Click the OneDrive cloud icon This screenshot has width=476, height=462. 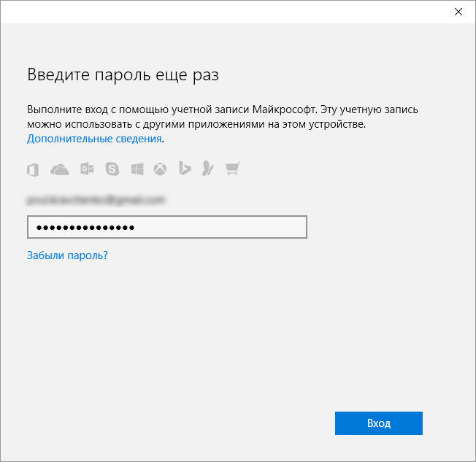click(60, 169)
